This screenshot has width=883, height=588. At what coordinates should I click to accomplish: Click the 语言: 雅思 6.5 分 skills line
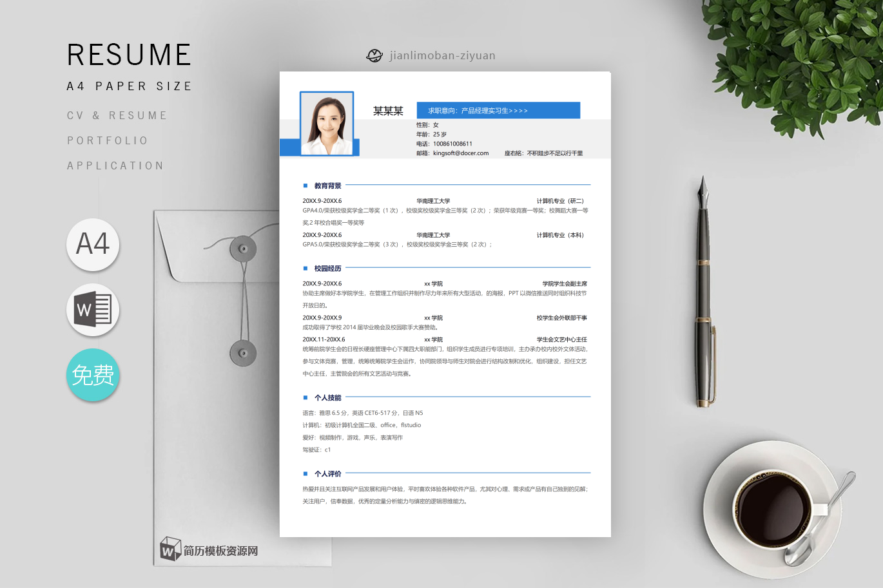(x=363, y=413)
